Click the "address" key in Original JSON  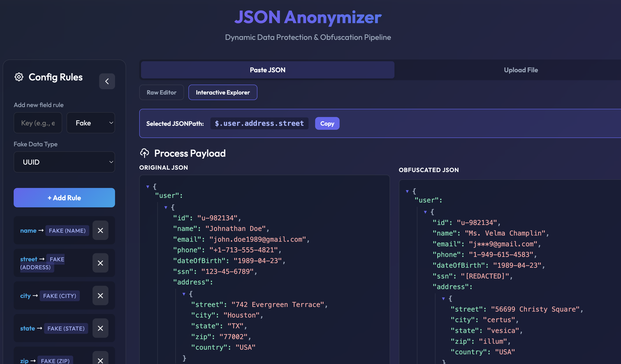click(193, 282)
